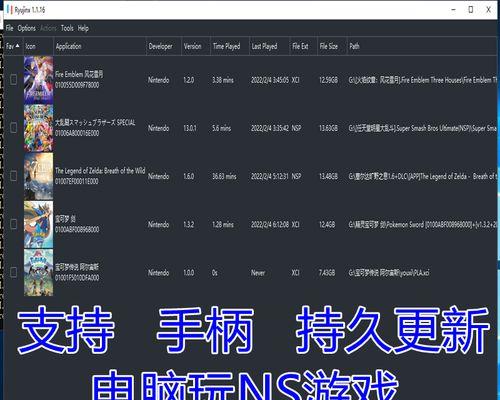Sort by File Size column header
500x400 pixels.
tap(332, 46)
